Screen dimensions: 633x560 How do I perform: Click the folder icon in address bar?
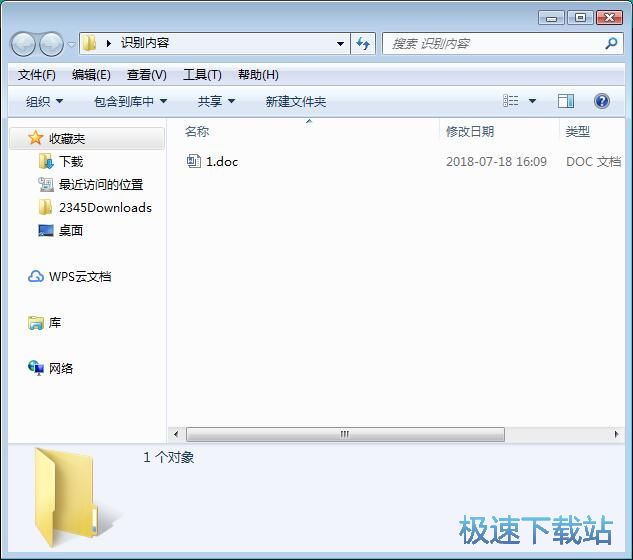pos(89,43)
